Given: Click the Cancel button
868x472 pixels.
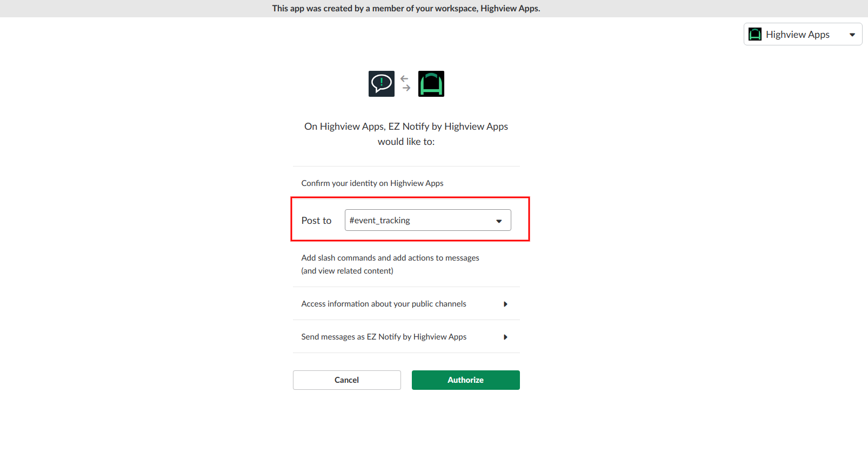Looking at the screenshot, I should click(346, 380).
